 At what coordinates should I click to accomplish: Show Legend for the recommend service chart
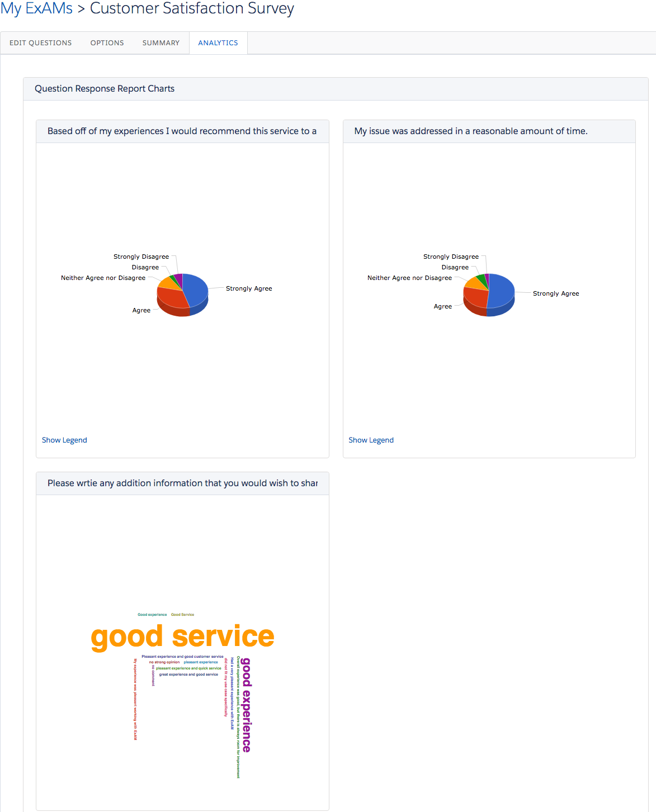click(64, 440)
